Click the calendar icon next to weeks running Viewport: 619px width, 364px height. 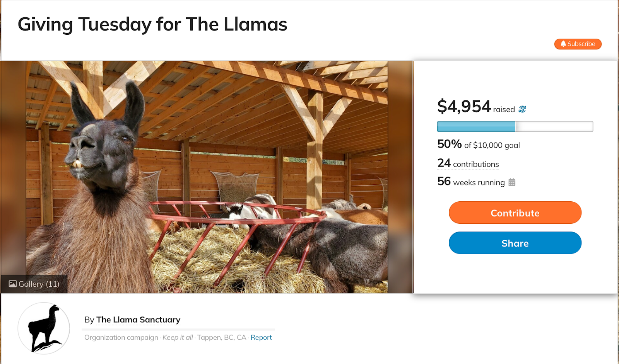512,182
